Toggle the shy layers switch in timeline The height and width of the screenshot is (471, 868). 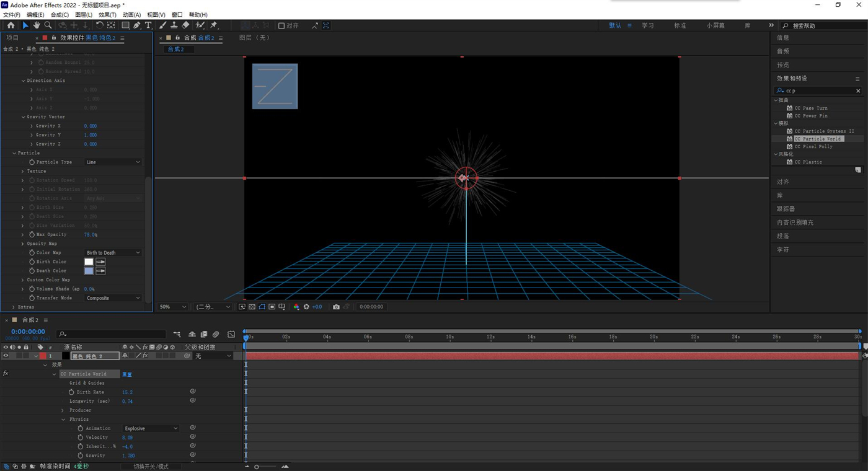(x=192, y=335)
